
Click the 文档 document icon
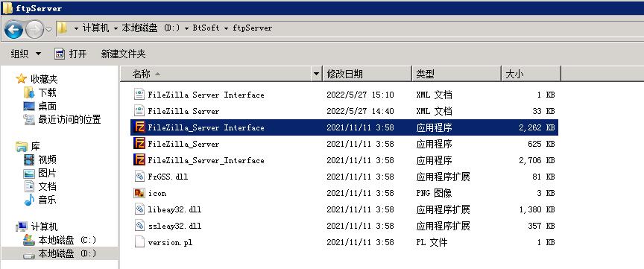click(x=29, y=186)
